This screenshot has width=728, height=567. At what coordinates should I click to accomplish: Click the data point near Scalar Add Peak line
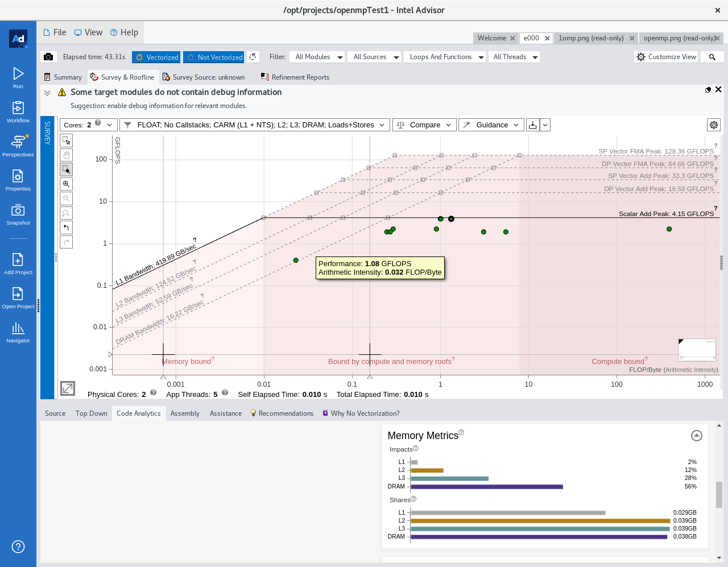click(451, 219)
